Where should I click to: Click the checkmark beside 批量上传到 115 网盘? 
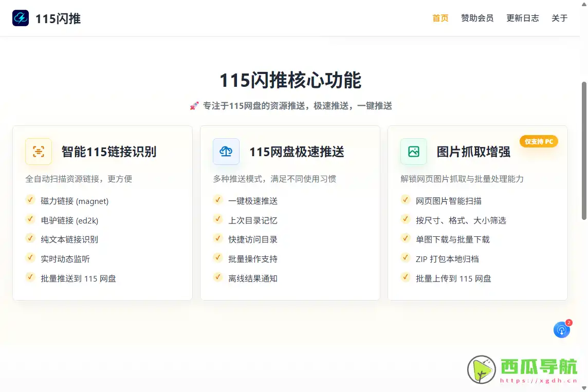click(406, 277)
